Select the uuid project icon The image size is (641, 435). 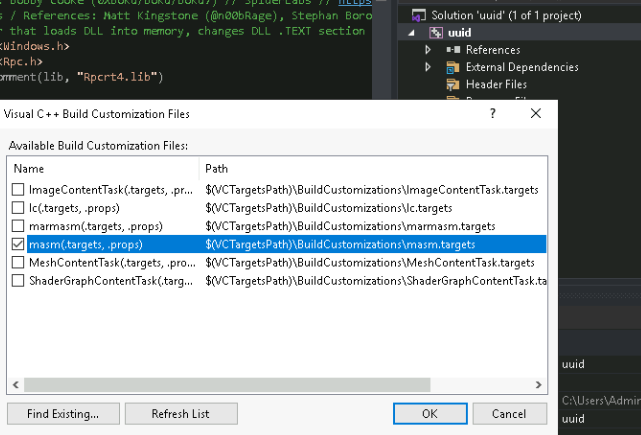coord(436,33)
